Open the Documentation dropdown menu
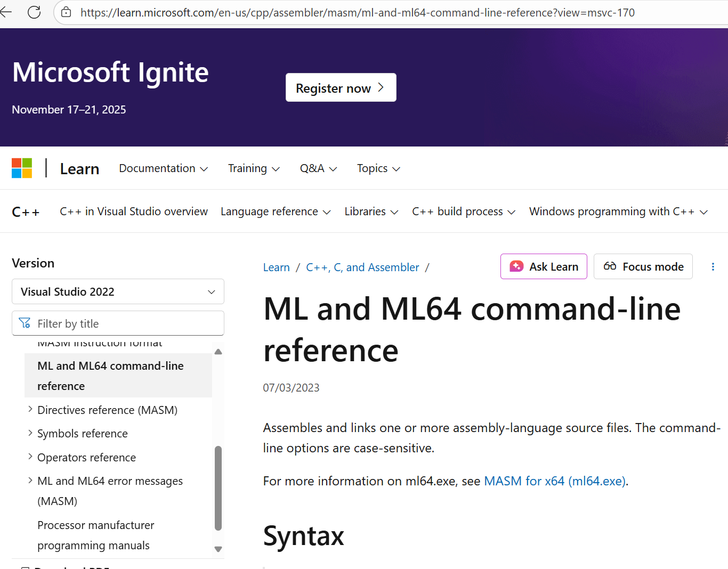728x569 pixels. [164, 168]
